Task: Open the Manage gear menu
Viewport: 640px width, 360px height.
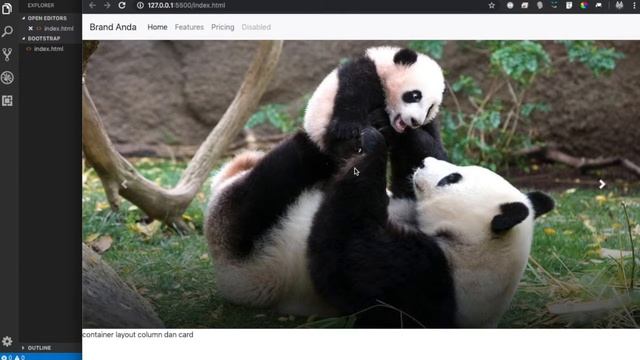Action: coord(7,341)
